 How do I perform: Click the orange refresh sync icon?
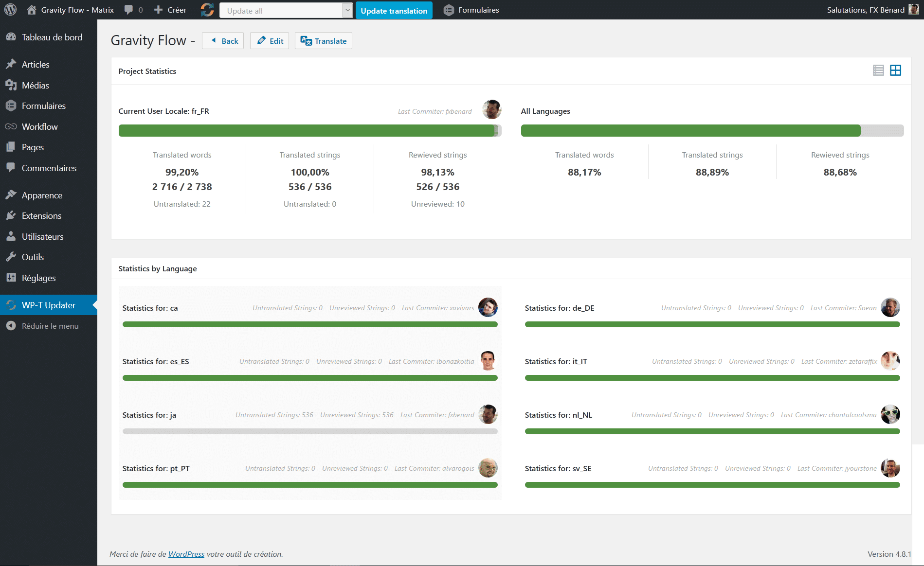click(207, 10)
